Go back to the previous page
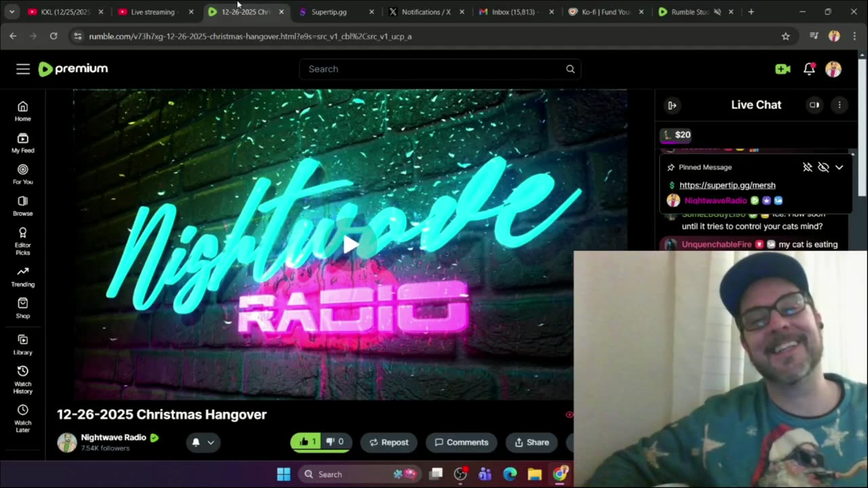 tap(13, 37)
